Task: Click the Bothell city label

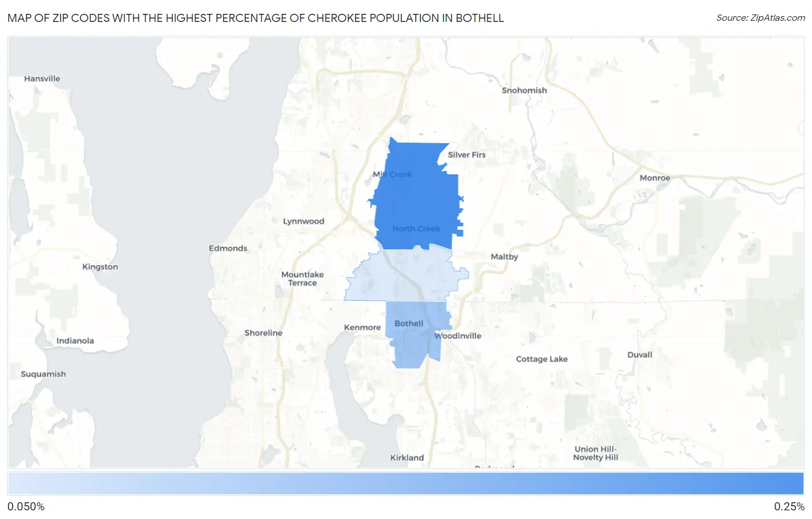Action: tap(409, 323)
